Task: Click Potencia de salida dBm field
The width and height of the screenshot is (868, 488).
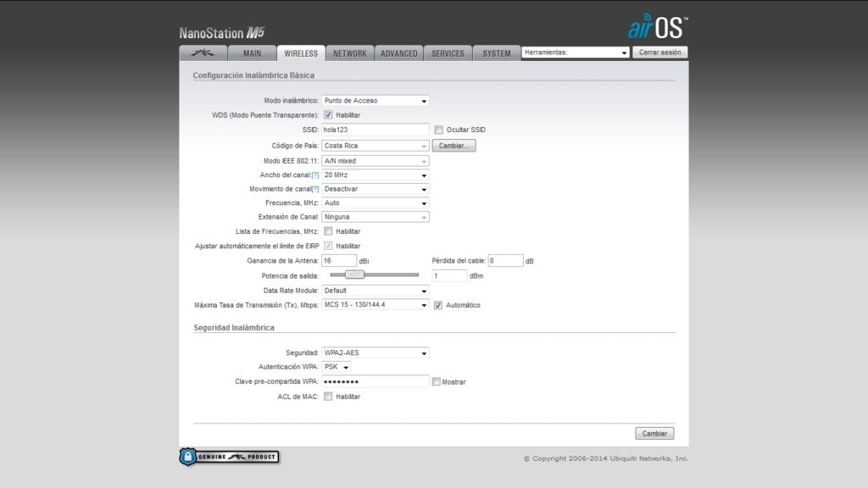Action: (449, 275)
